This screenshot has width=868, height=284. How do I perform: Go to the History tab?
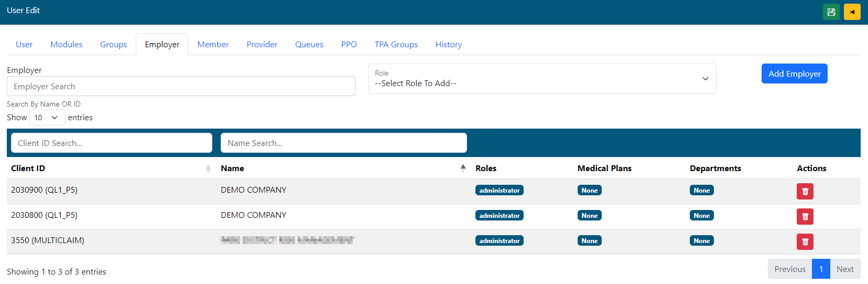click(x=448, y=45)
